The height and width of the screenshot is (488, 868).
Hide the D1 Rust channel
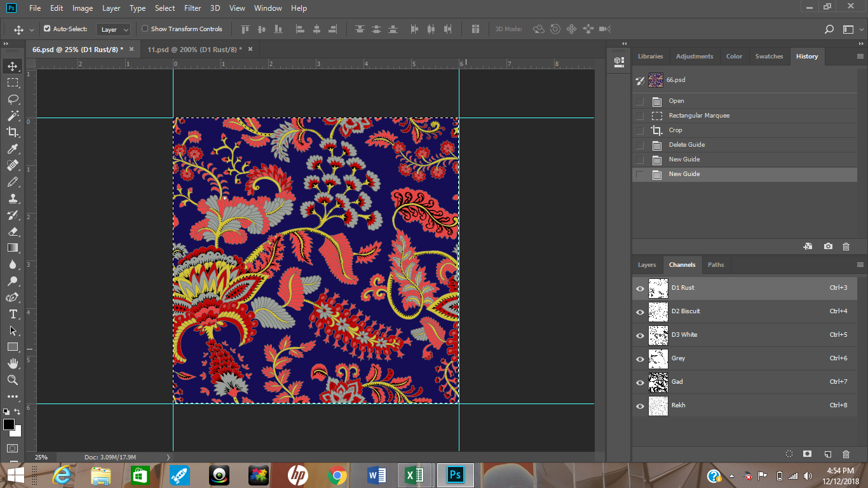point(640,288)
